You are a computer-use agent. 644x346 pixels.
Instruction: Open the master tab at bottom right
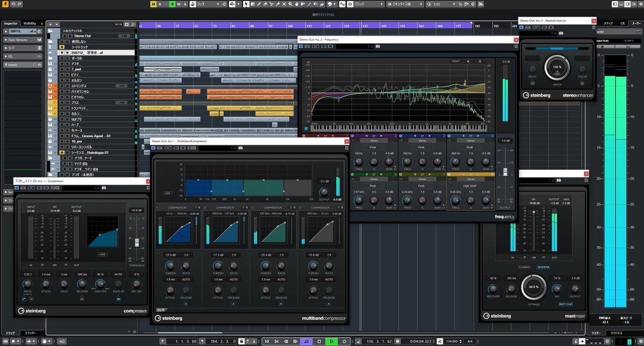coord(596,333)
